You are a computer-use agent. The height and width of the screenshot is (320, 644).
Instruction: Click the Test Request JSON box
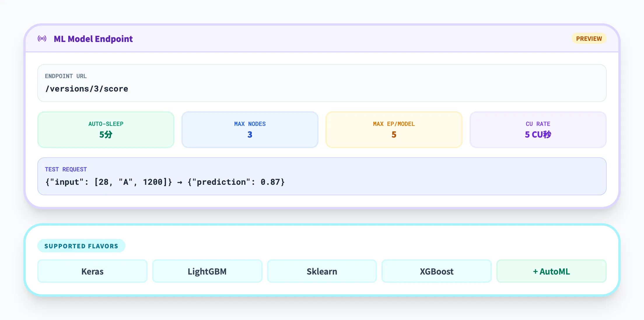(x=321, y=176)
